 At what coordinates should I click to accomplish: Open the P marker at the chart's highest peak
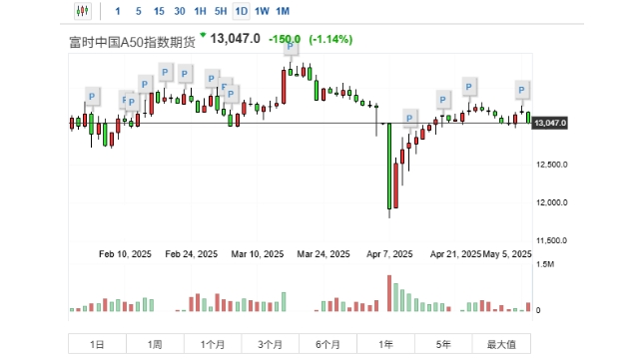291,47
